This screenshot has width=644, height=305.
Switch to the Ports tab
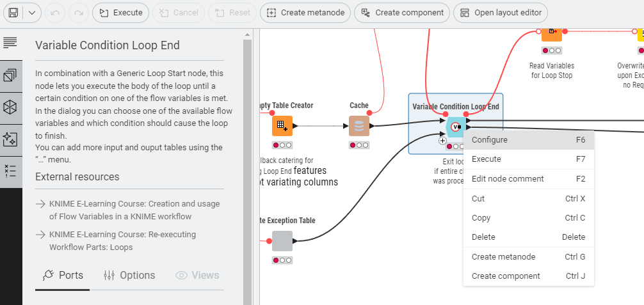[x=63, y=276]
